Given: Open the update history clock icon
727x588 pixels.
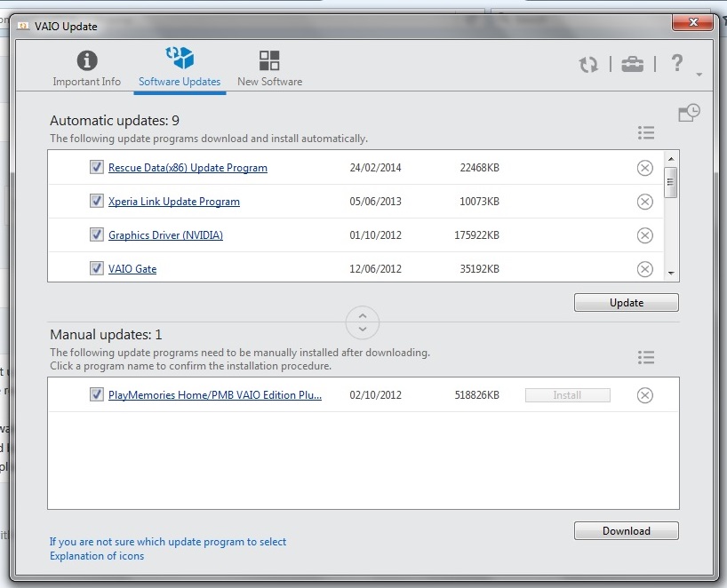Looking at the screenshot, I should point(689,112).
